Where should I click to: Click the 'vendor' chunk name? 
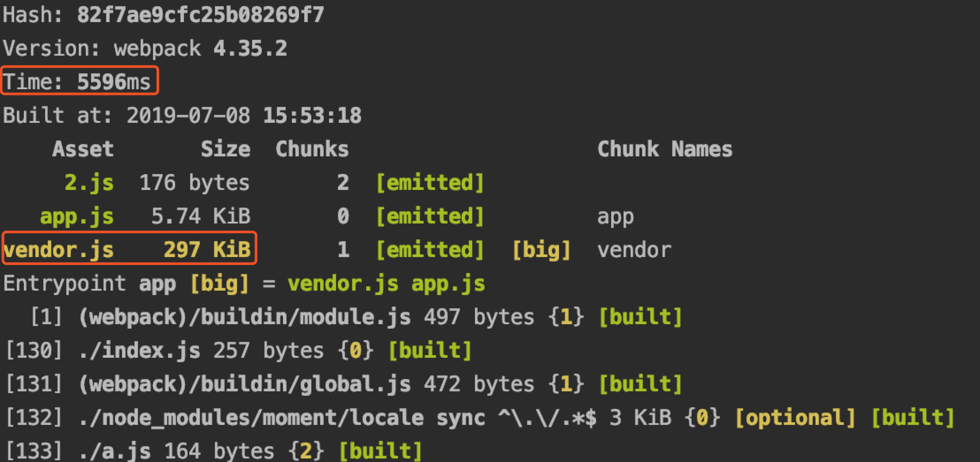(x=634, y=250)
